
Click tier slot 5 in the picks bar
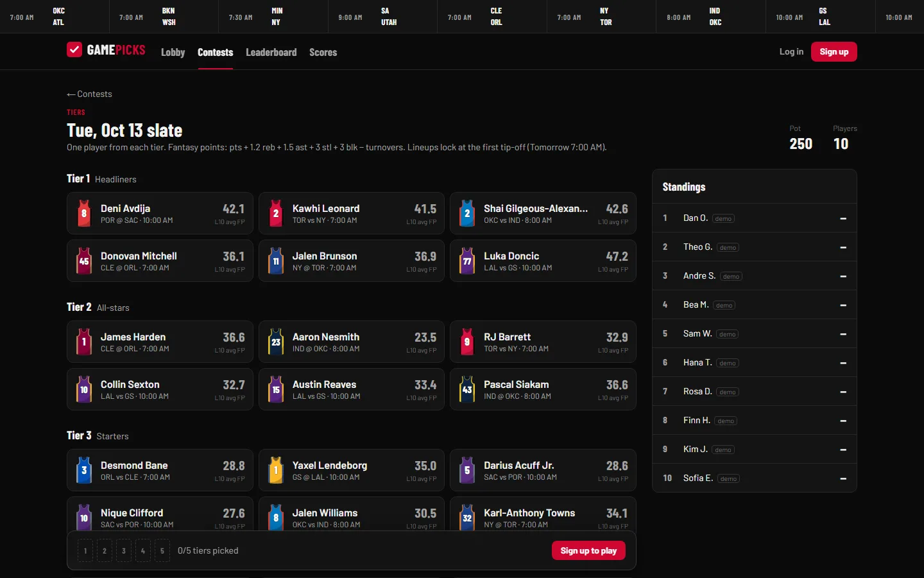pos(162,550)
